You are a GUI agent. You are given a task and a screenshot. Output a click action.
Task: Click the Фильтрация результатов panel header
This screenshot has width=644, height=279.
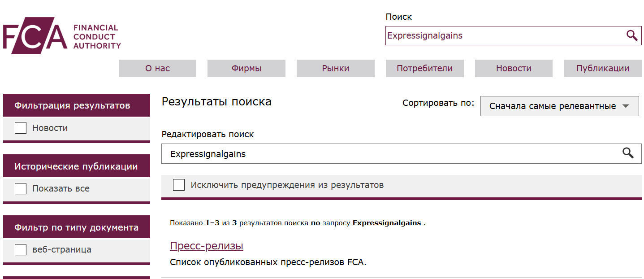77,105
